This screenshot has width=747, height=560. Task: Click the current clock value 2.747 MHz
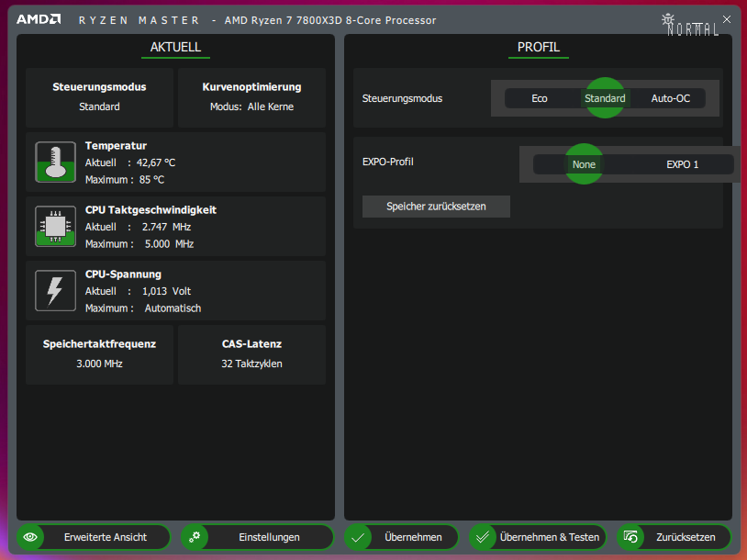[166, 227]
